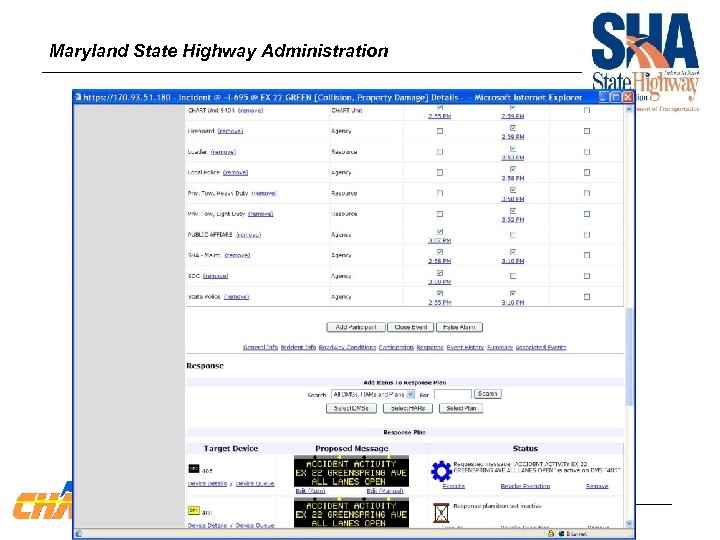Check the rightmost checkbox in Local Police row
The height and width of the screenshot is (540, 720).
click(x=587, y=173)
